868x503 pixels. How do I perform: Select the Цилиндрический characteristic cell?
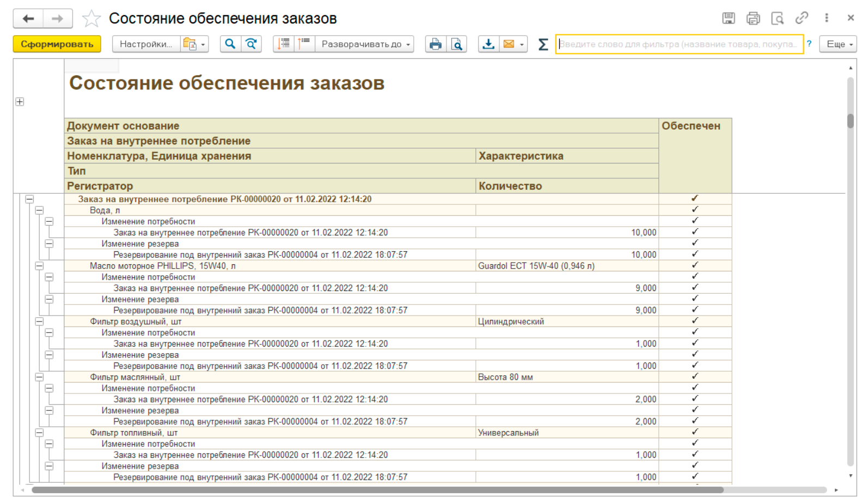tap(567, 322)
